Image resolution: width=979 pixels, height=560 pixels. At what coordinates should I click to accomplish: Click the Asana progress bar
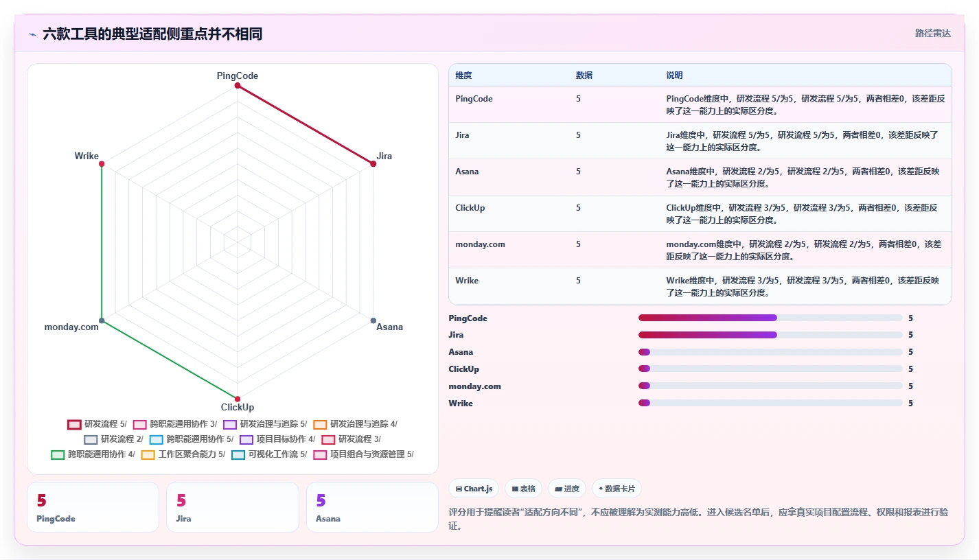(x=770, y=352)
